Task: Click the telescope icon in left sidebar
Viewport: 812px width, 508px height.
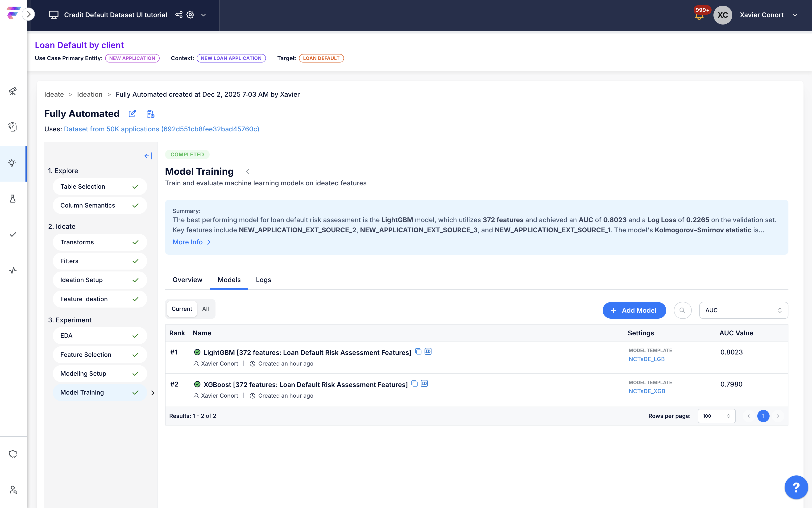Action: (13, 91)
